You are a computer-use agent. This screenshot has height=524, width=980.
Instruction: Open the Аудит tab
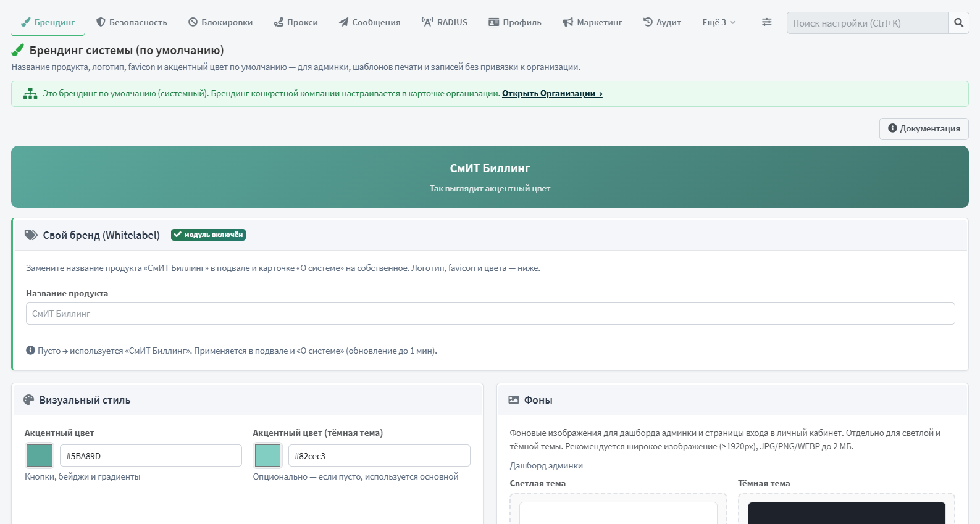click(662, 22)
